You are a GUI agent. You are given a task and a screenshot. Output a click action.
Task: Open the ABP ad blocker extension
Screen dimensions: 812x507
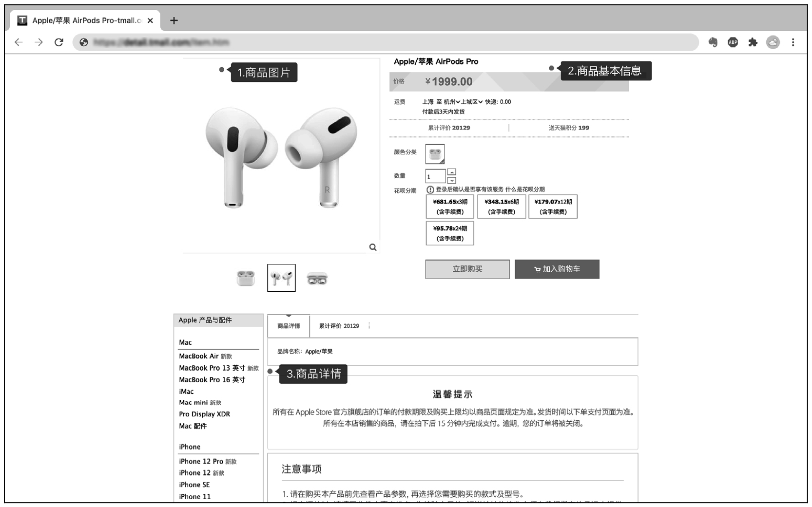(733, 42)
